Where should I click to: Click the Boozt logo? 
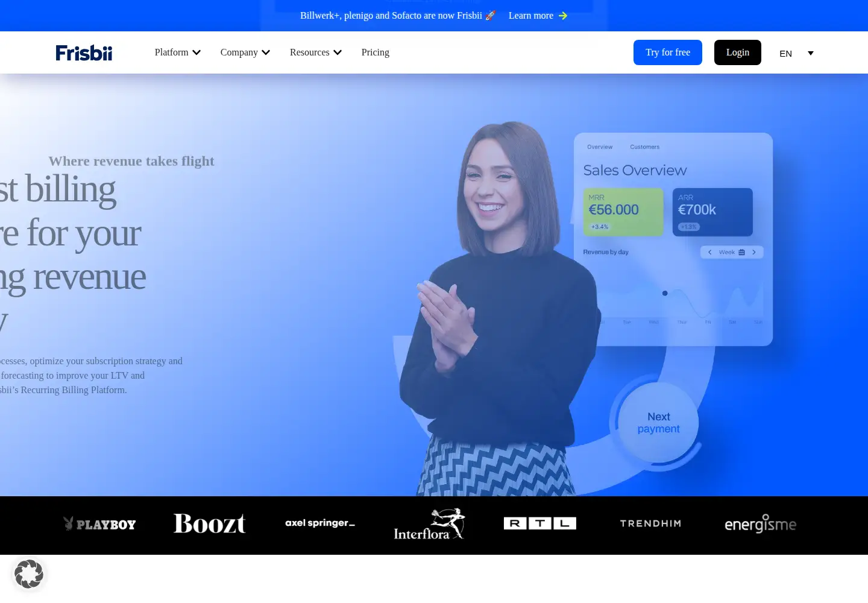coord(210,523)
